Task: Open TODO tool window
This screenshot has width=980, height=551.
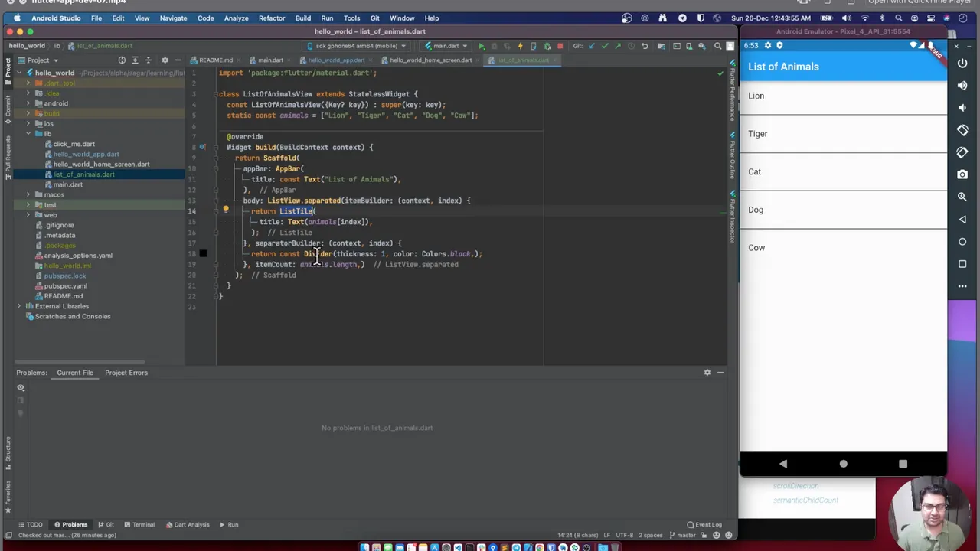Action: pos(31,525)
